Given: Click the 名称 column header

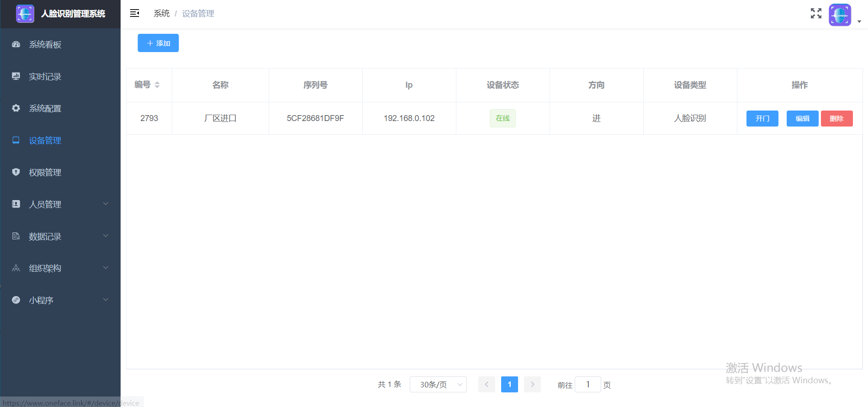Looking at the screenshot, I should pyautogui.click(x=220, y=85).
